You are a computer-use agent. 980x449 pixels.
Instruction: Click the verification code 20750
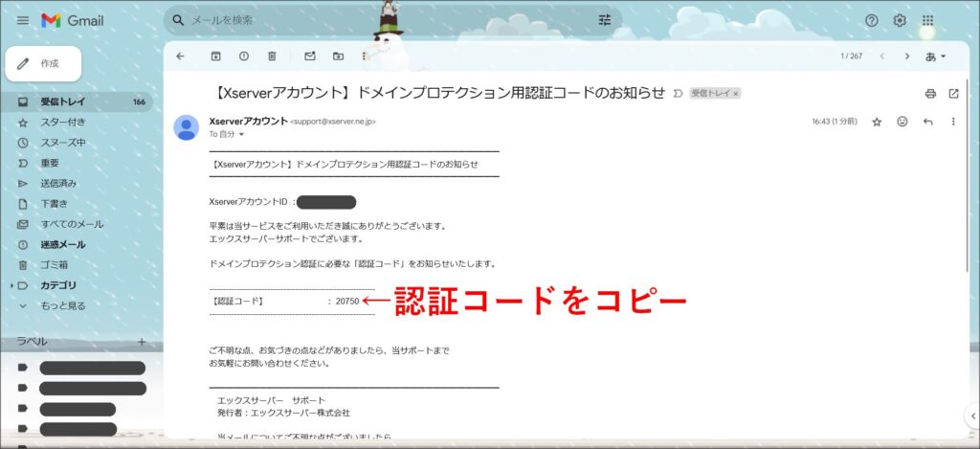tap(347, 301)
